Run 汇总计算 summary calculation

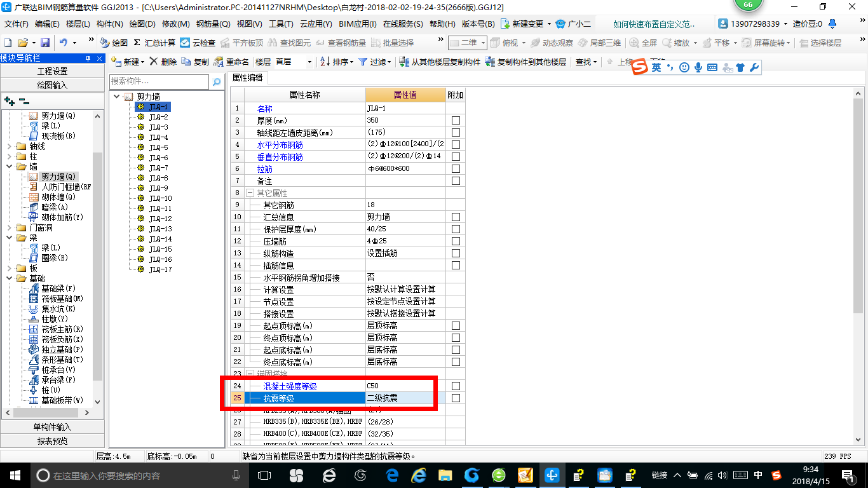pyautogui.click(x=154, y=43)
